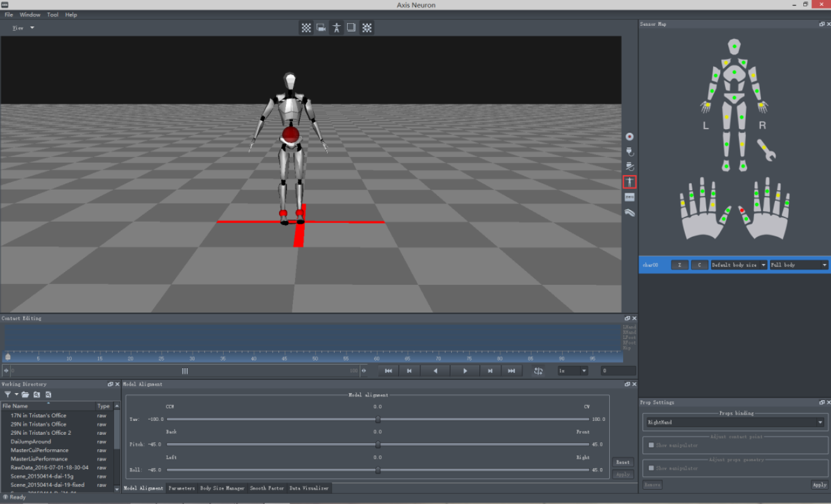
Task: Open the Default body size dropdown
Action: click(738, 265)
